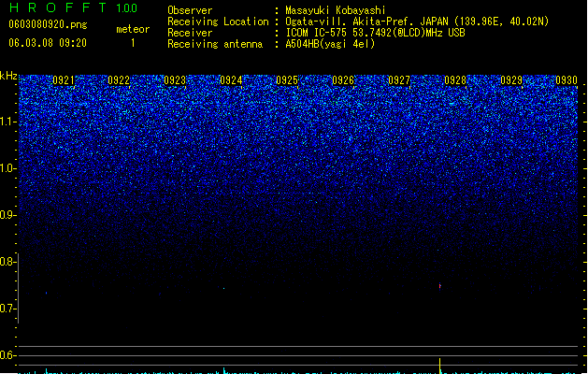Select the 0923 time label
588x374 pixels.
175,80
